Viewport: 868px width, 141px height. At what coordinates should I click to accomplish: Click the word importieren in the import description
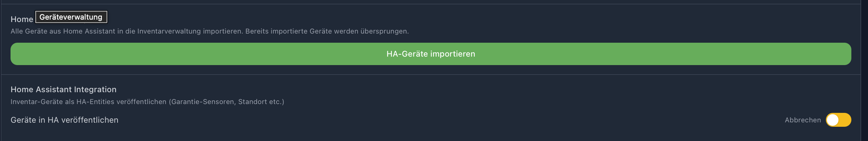pos(222,32)
